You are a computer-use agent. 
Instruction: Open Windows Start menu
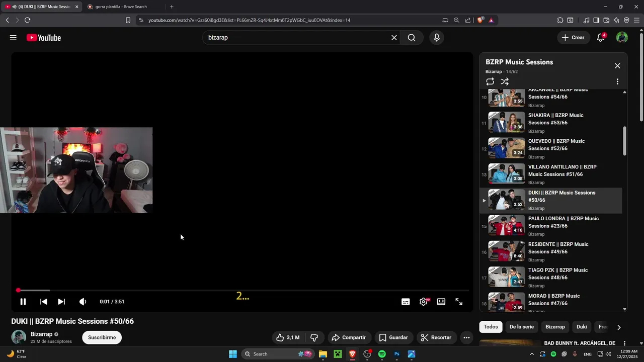233,354
